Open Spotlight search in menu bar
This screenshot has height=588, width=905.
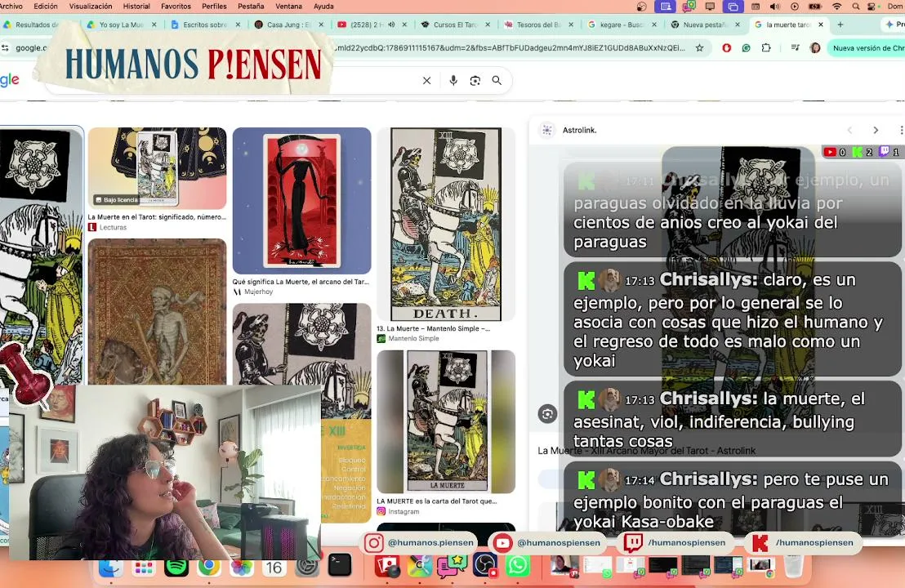pos(855,7)
